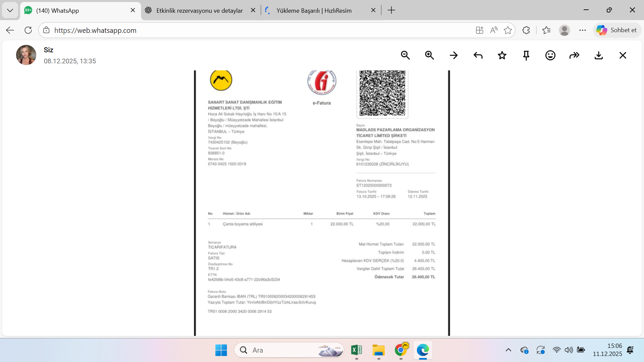The image size is (644, 362).
Task: Open Wi-Fi network settings
Action: tap(557, 350)
